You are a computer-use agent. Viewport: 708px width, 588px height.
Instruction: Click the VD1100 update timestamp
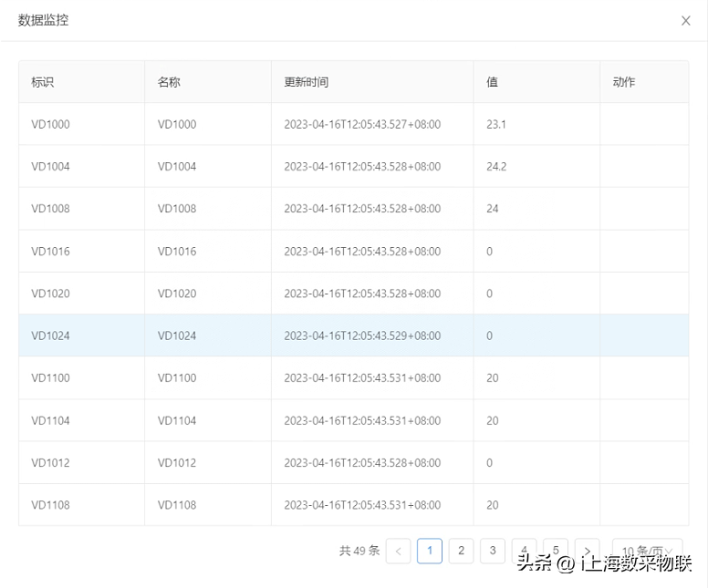(362, 378)
